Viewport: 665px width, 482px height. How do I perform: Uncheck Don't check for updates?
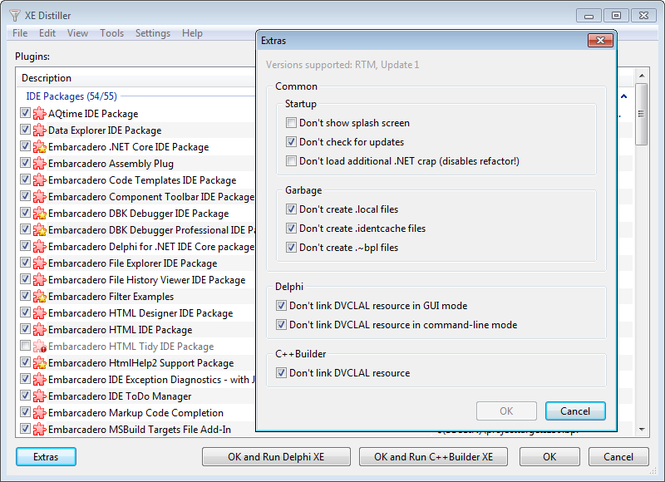(291, 142)
